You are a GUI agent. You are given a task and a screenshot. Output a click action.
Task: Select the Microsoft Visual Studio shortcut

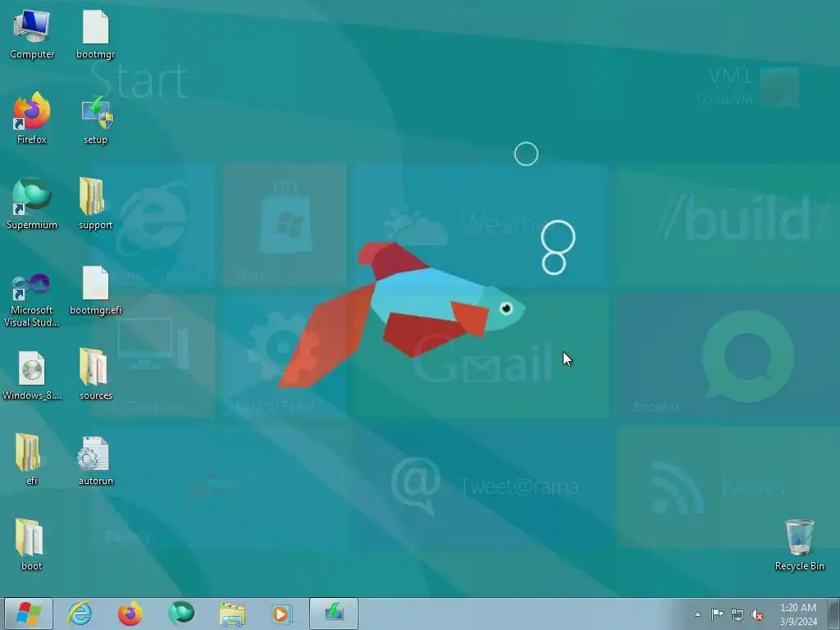pos(32,300)
